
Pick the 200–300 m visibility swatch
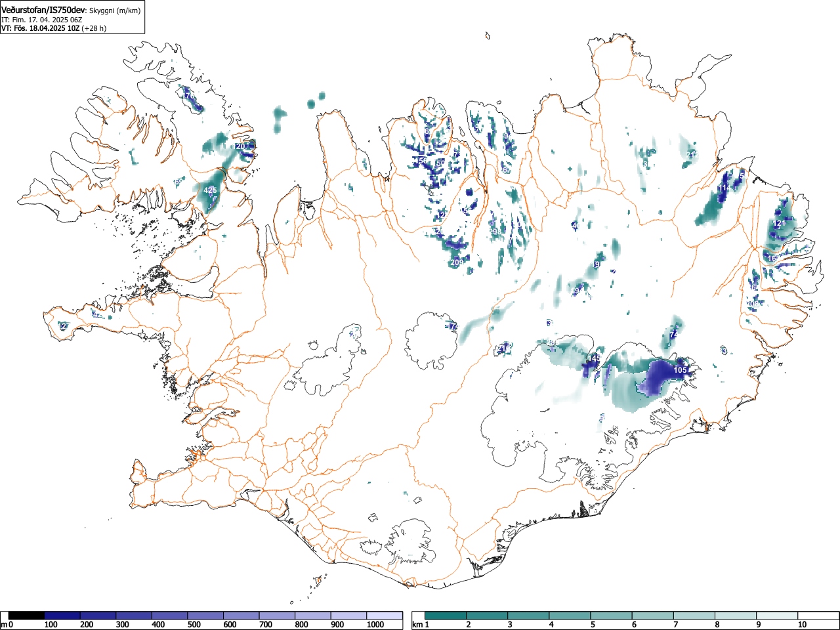tap(98, 616)
